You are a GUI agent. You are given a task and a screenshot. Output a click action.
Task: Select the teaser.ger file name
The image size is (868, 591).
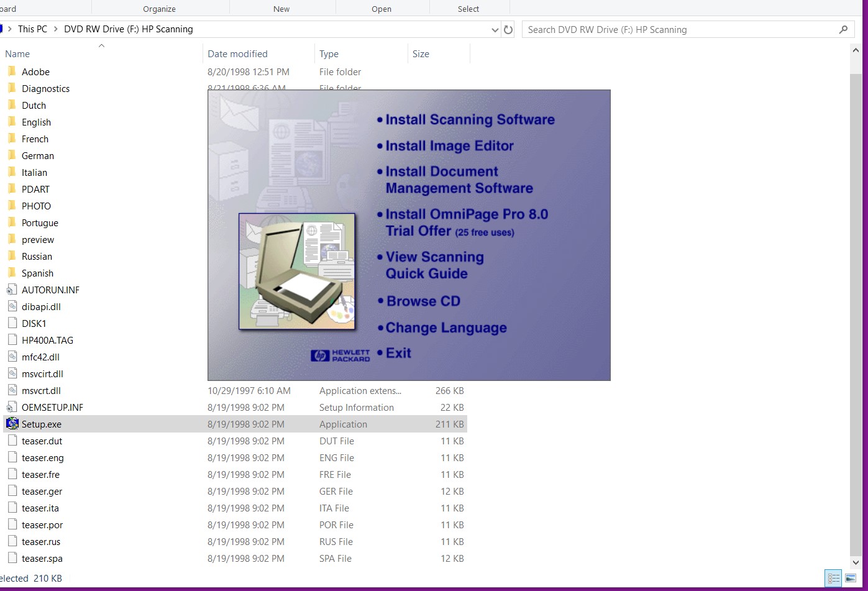[x=42, y=491]
